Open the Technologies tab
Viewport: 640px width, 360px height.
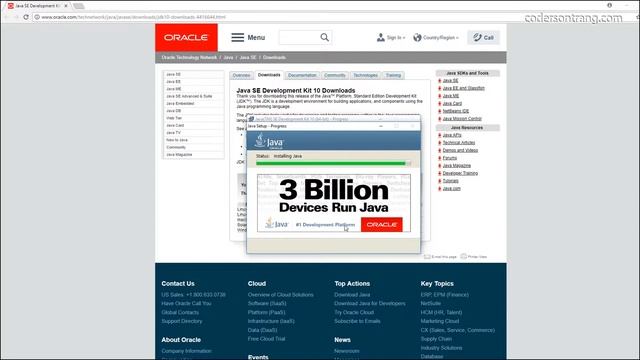point(365,76)
